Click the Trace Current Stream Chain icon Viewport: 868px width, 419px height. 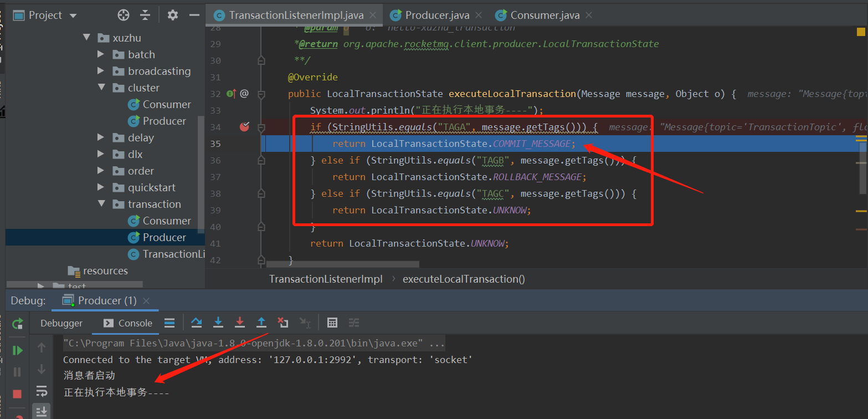point(354,323)
